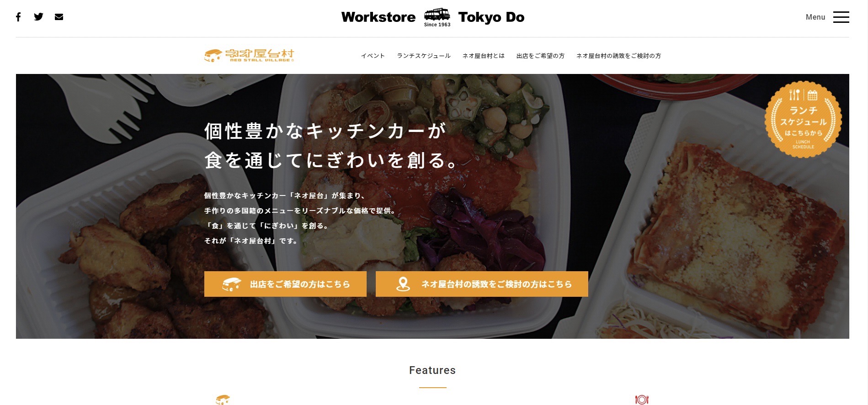The width and height of the screenshot is (868, 405).
Task: Open the Facebook social icon
Action: 18,17
